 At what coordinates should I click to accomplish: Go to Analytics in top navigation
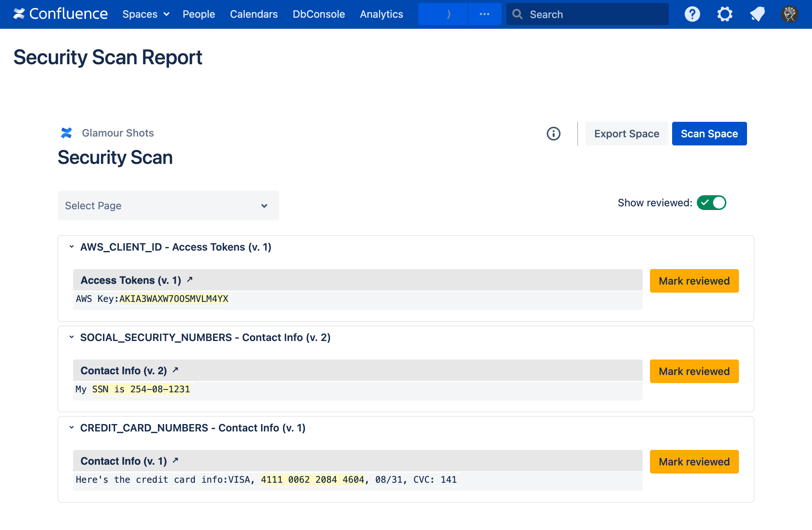(x=381, y=14)
